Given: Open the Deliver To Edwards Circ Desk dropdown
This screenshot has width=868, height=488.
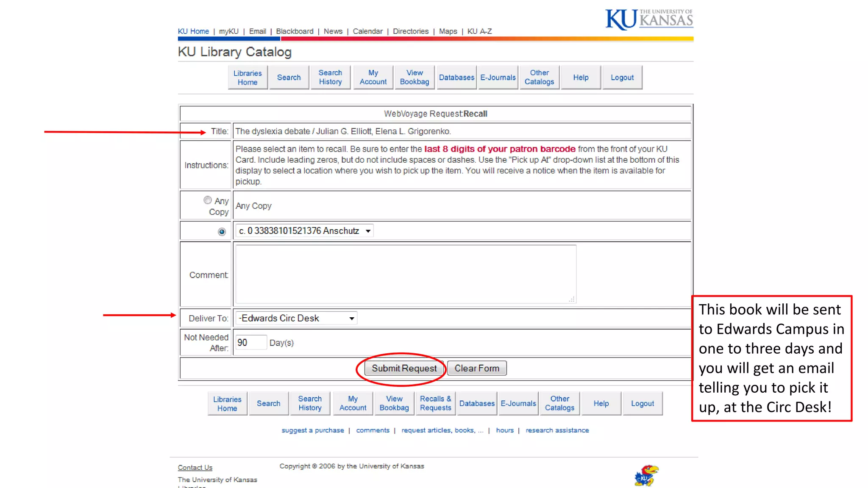Looking at the screenshot, I should (x=296, y=318).
